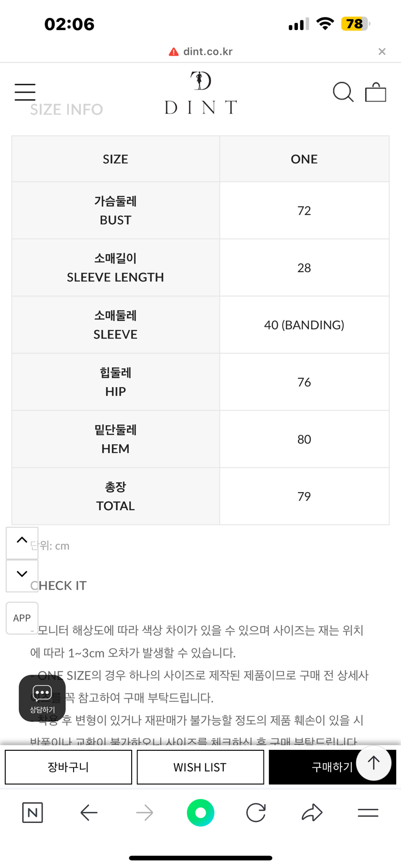Tap the green Naver circle button
The width and height of the screenshot is (401, 868).
200,812
